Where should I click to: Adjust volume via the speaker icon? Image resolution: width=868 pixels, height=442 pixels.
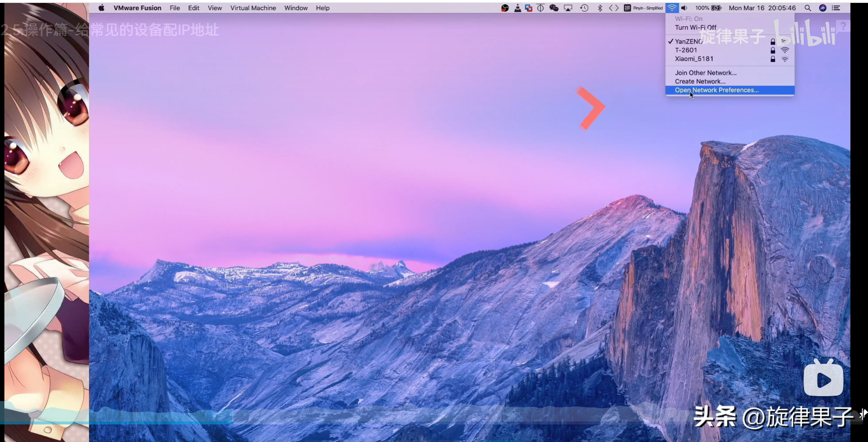pos(684,8)
